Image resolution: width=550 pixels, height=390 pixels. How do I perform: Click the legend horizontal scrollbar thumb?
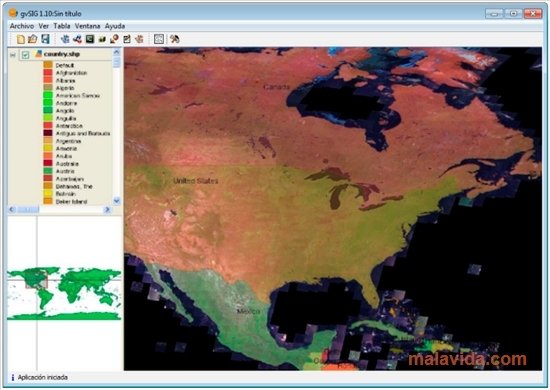(x=28, y=209)
